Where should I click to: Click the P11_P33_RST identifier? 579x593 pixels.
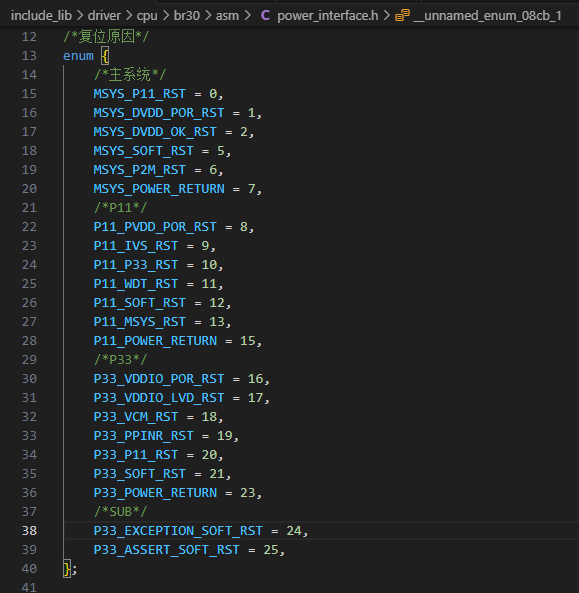pos(136,265)
